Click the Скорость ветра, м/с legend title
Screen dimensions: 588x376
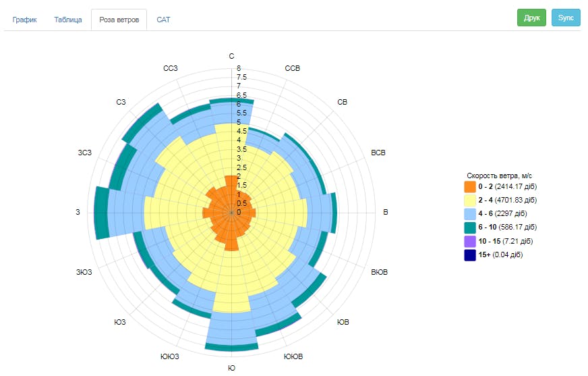click(x=500, y=175)
